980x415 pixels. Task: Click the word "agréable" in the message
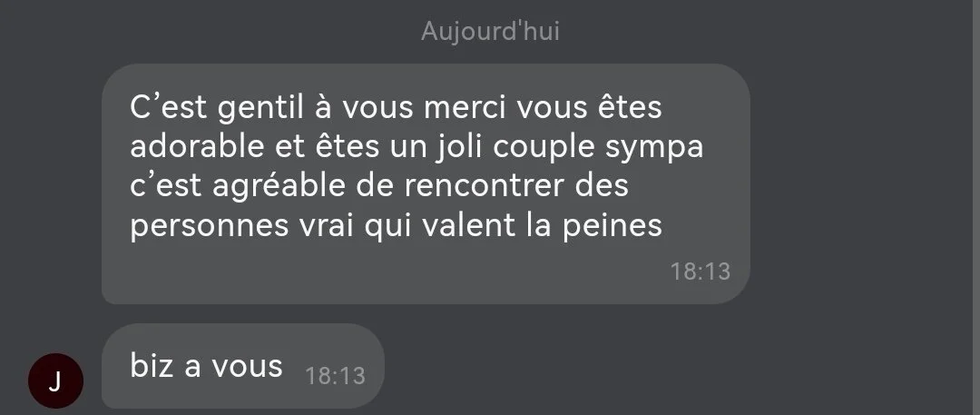tap(279, 187)
